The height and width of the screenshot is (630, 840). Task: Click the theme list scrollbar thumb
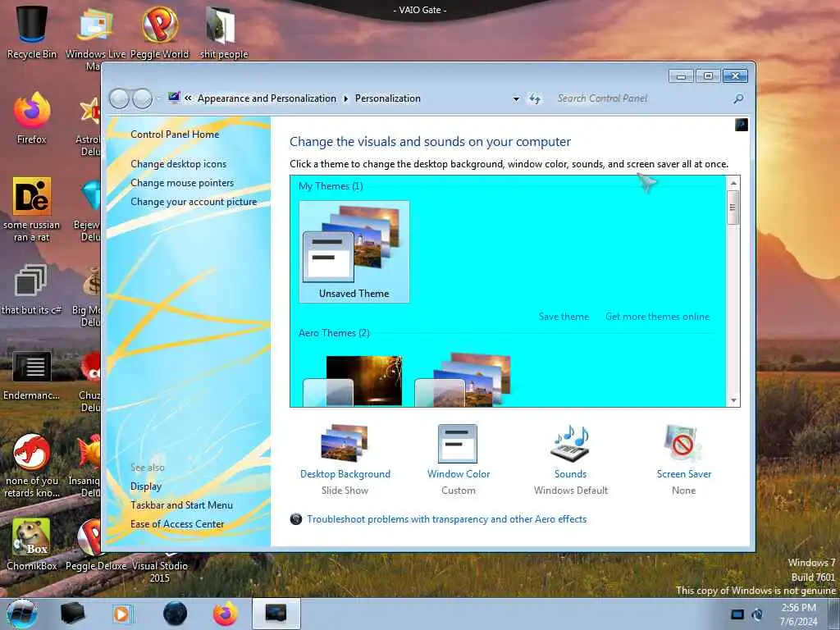tap(733, 208)
